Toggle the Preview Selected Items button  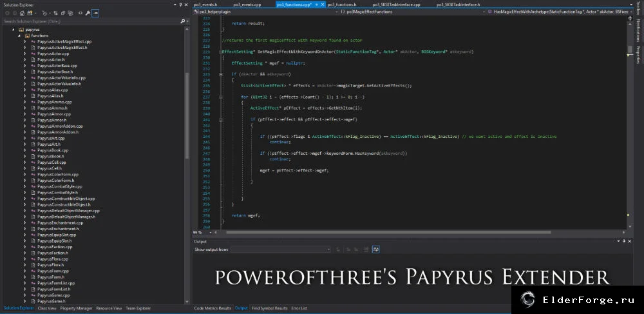click(x=95, y=13)
